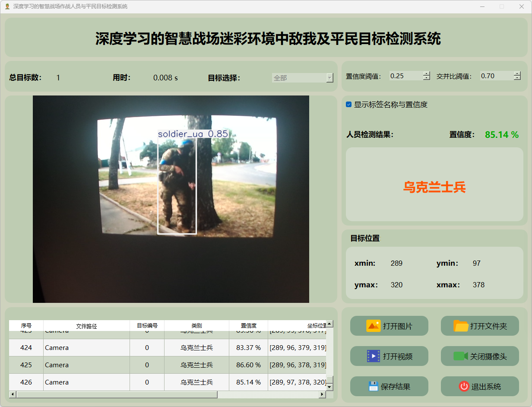
Task: Click the green camera icon to close camera
Action: (460, 356)
